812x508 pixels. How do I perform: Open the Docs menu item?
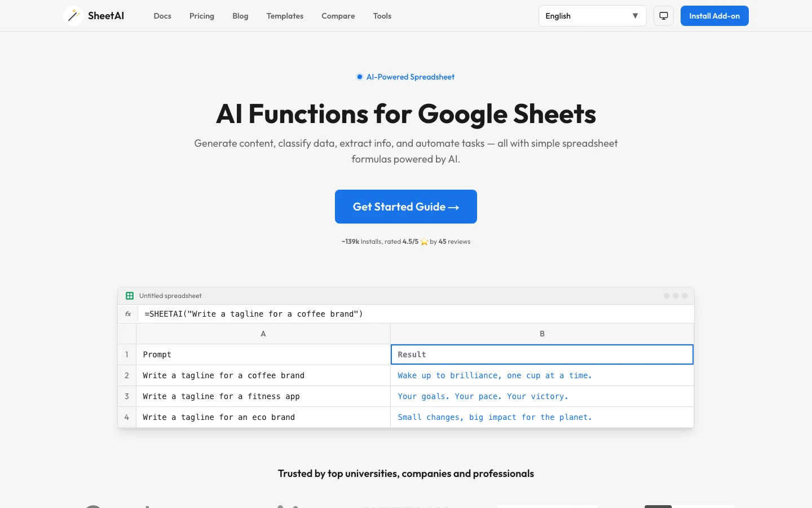click(162, 16)
